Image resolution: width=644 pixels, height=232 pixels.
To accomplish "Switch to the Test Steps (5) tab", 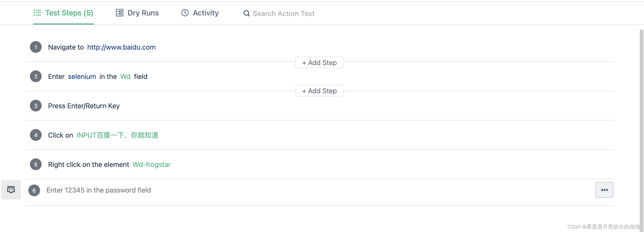I will (x=69, y=13).
